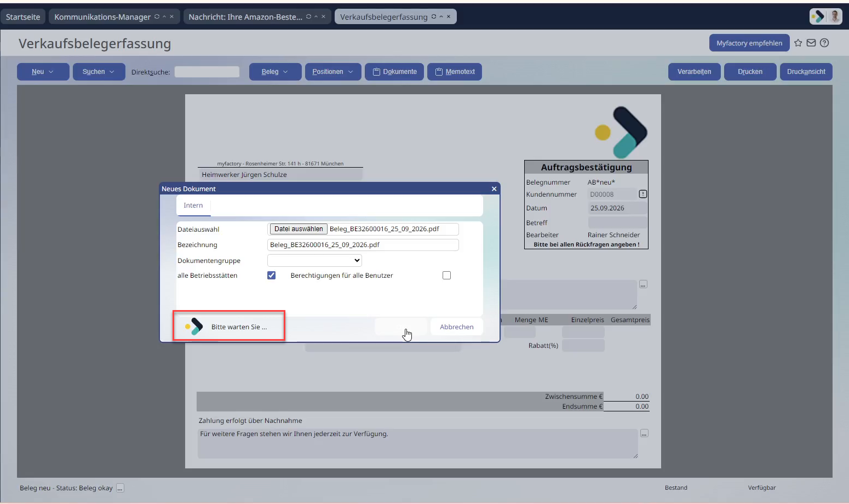Image resolution: width=849 pixels, height=504 pixels.
Task: Uncheck the alle Betriebsstätten checkbox
Action: [271, 275]
